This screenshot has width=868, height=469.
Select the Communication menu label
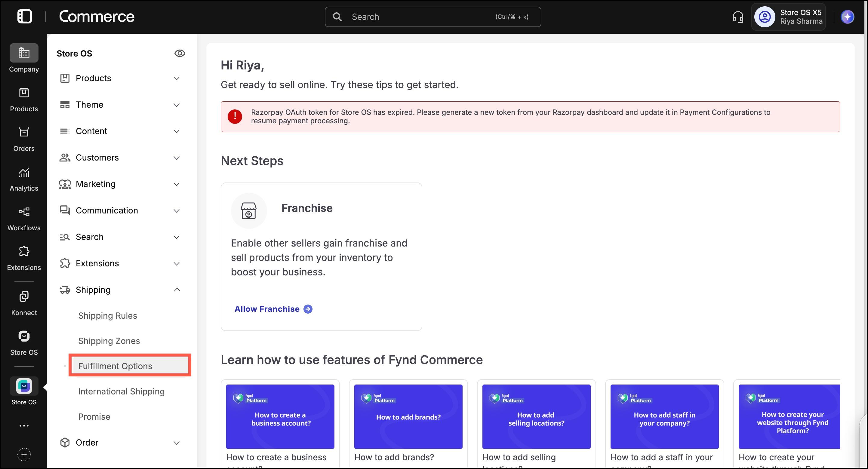[x=107, y=210]
